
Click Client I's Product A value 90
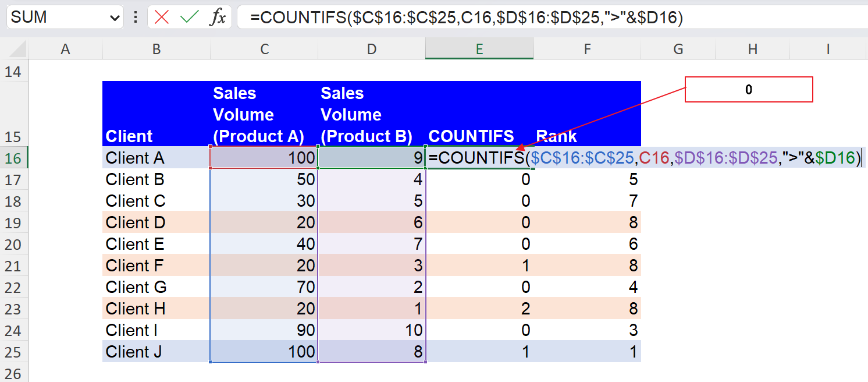[x=264, y=330]
